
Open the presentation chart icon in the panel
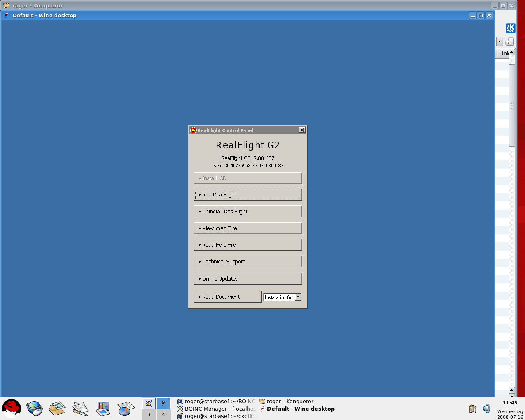click(x=103, y=409)
